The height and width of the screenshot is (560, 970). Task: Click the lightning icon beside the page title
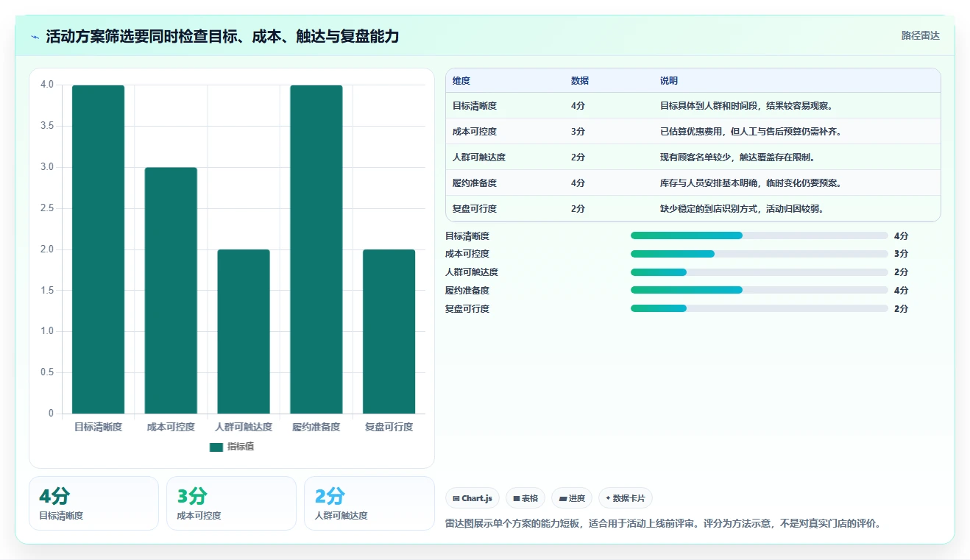pos(35,36)
